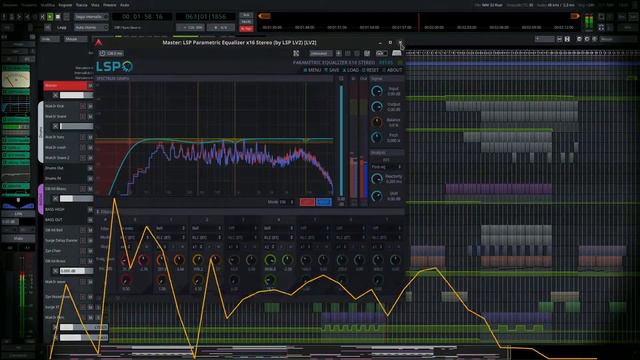
Task: Click filter 3 grey frequency knob
Action: (234, 260)
